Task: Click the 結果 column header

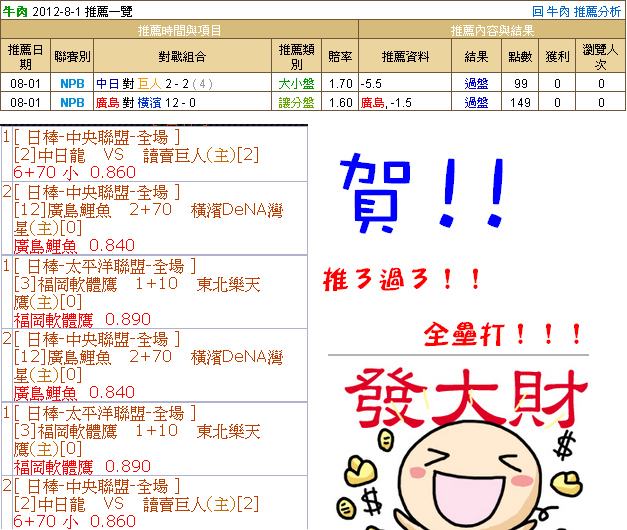Action: (476, 56)
